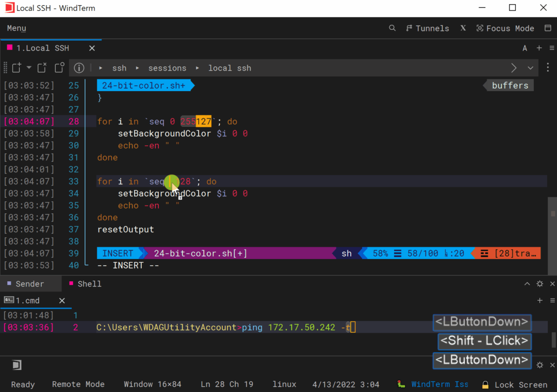Click the resetOutput line

(x=126, y=230)
